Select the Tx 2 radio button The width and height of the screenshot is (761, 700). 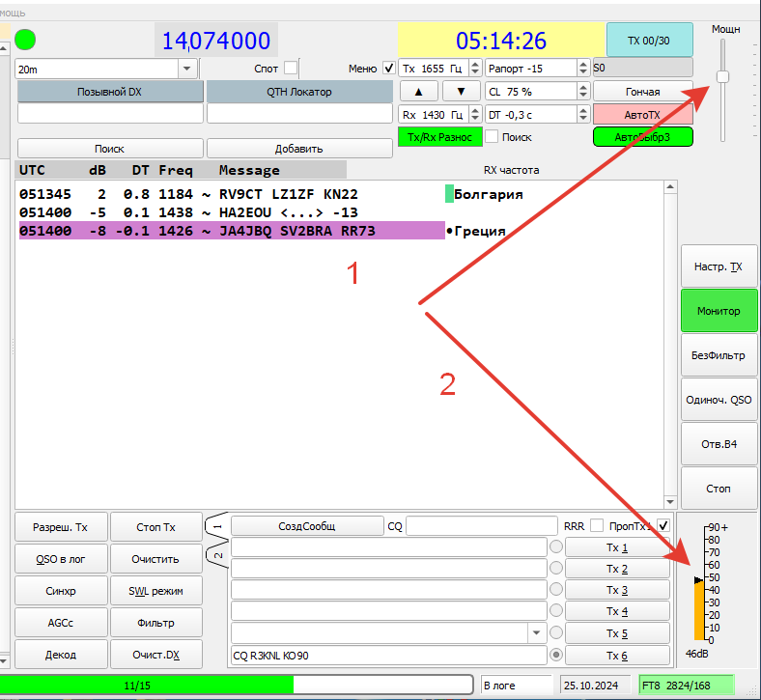[x=556, y=568]
